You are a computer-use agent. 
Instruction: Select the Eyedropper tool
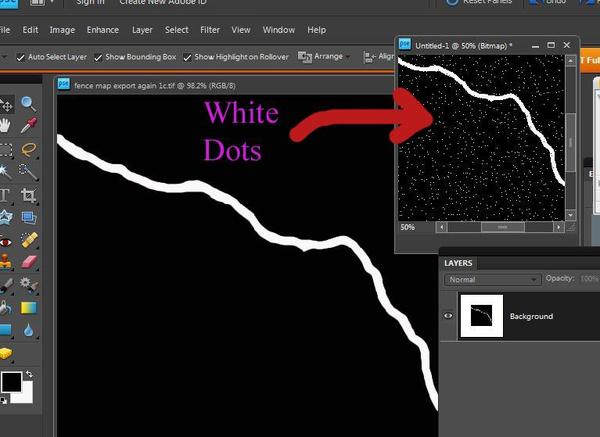click(29, 125)
